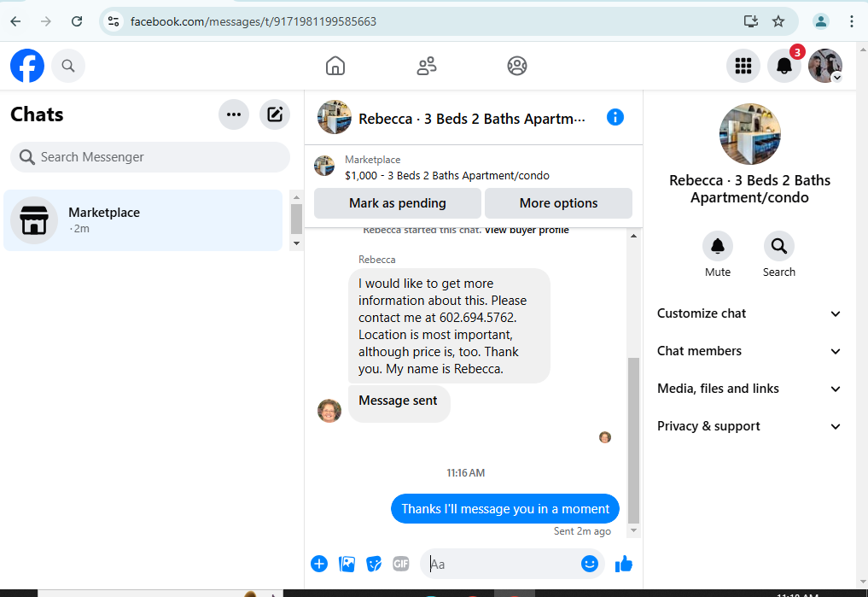Image resolution: width=868 pixels, height=597 pixels.
Task: Select the 'Message sent' bubble
Action: click(x=399, y=404)
